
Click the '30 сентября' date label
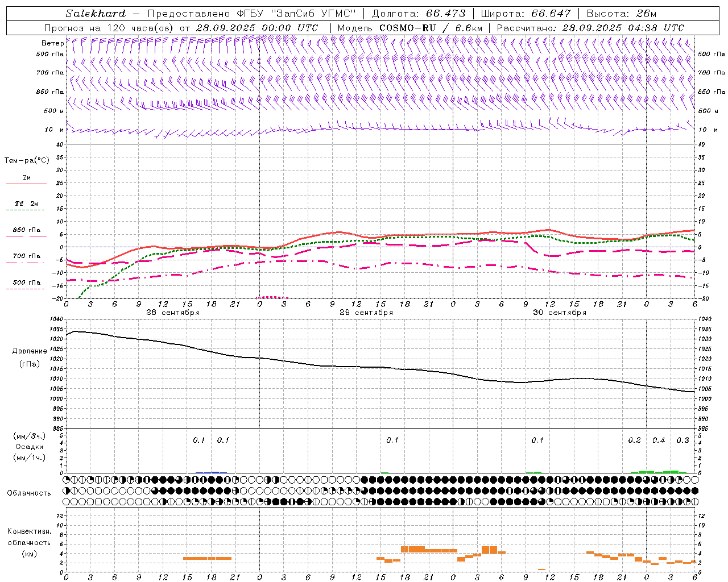coord(560,313)
